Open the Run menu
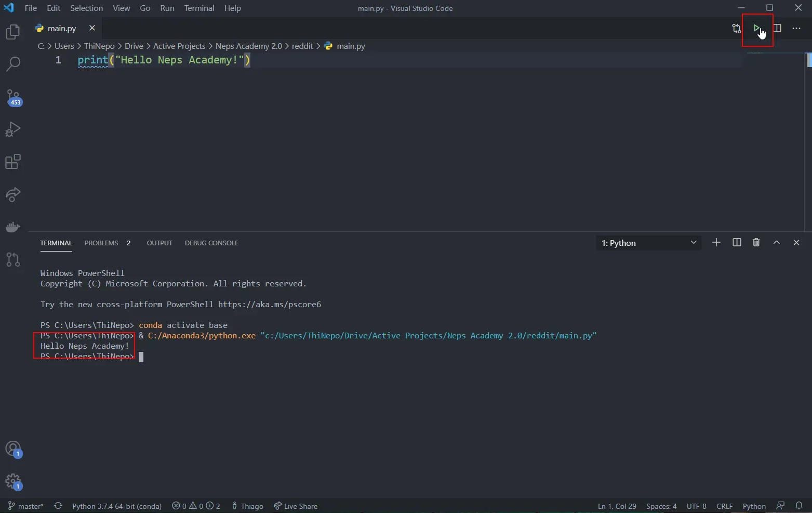This screenshot has height=513, width=812. click(x=167, y=8)
